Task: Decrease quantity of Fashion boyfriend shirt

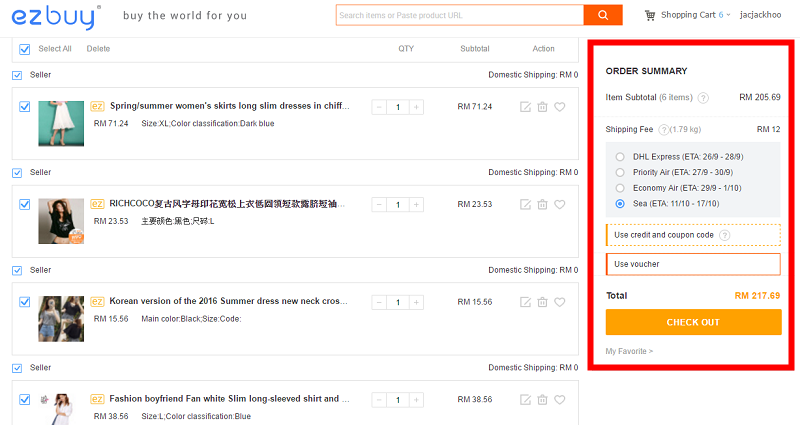Action: (x=379, y=400)
